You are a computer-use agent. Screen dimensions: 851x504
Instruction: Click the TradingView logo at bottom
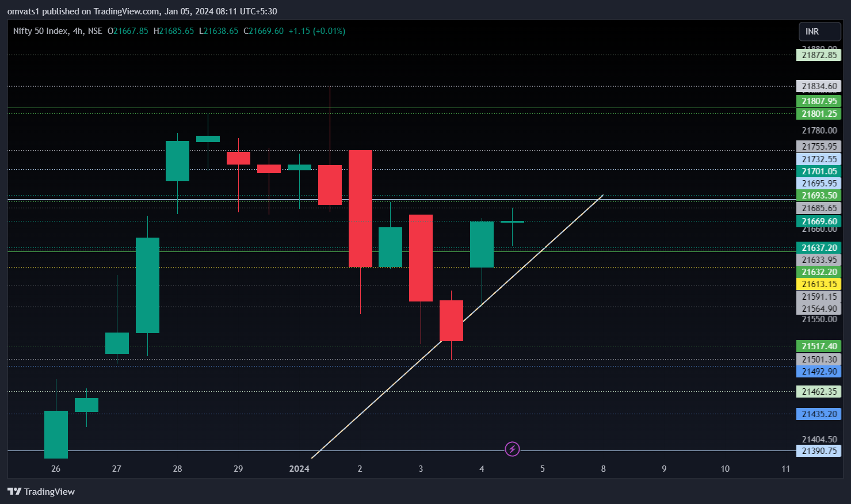tap(41, 491)
